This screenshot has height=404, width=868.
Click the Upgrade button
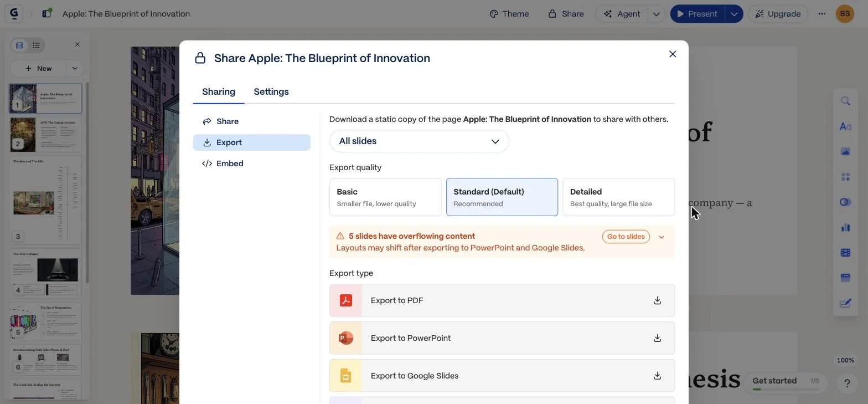(778, 14)
